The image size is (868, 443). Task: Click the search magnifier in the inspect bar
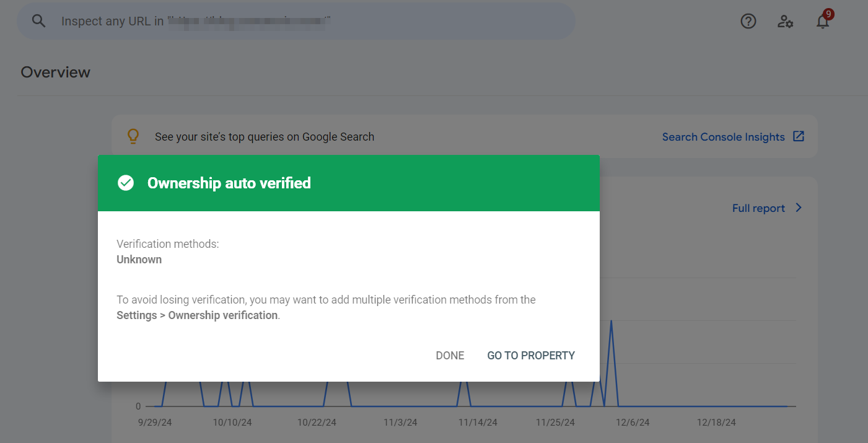tap(38, 20)
